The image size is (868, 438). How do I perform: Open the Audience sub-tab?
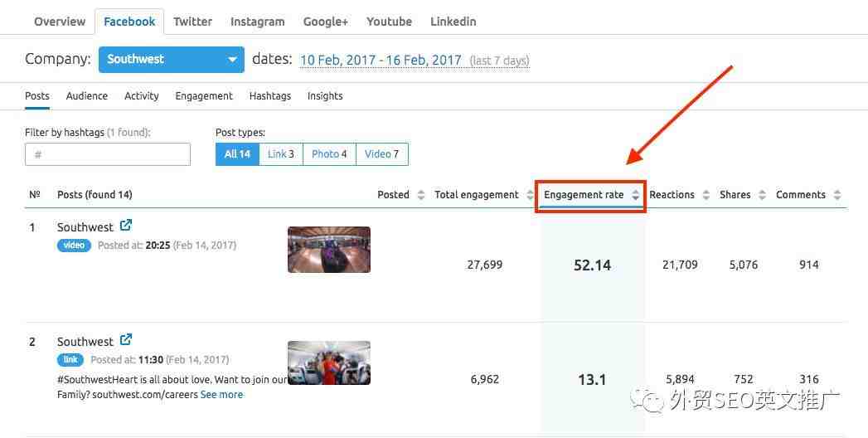coord(87,95)
